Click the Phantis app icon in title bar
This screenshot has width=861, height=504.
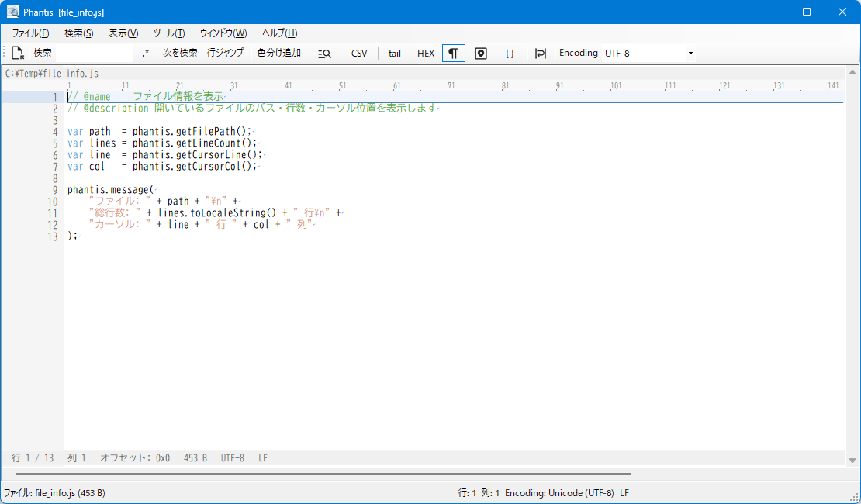coord(13,12)
